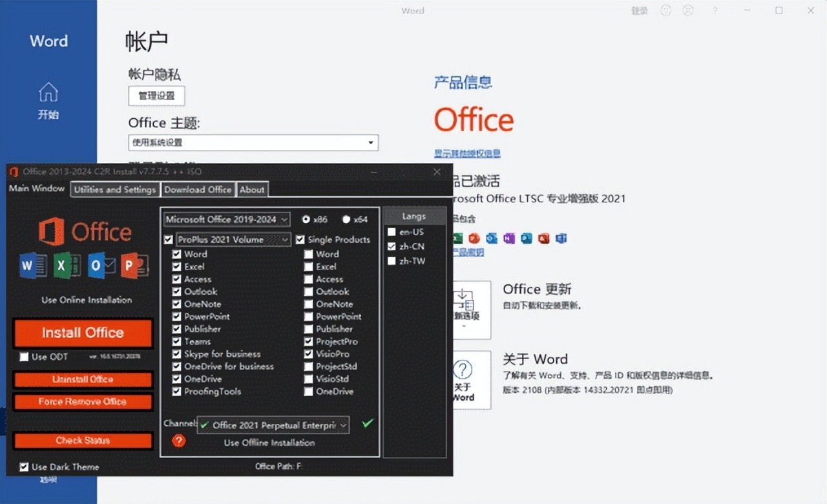This screenshot has height=504, width=827.
Task: Switch to the Download Office tab
Action: point(198,189)
